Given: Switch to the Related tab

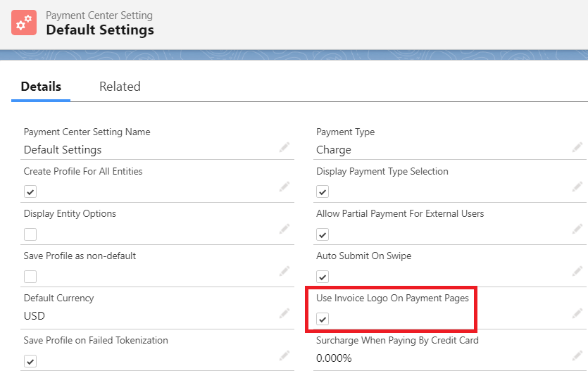Looking at the screenshot, I should pyautogui.click(x=120, y=87).
